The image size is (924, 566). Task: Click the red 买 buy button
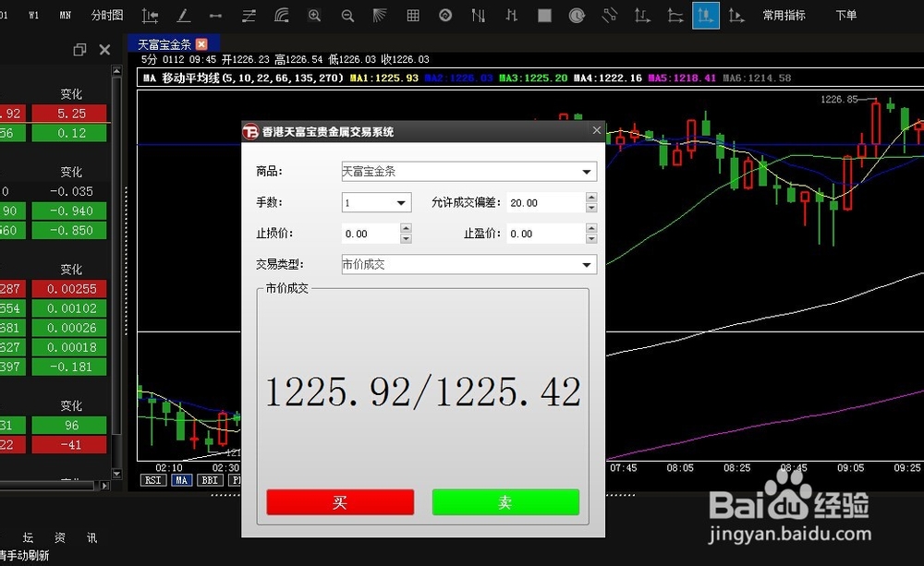pyautogui.click(x=340, y=502)
